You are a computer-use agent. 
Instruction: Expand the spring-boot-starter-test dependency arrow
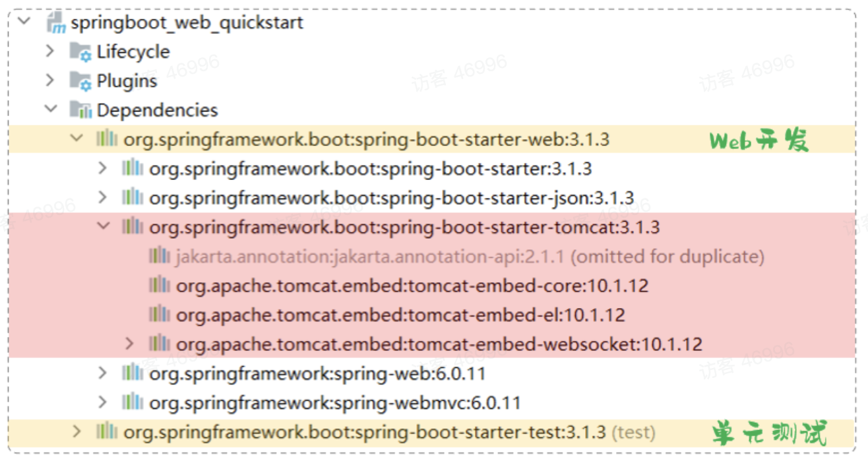click(x=77, y=431)
